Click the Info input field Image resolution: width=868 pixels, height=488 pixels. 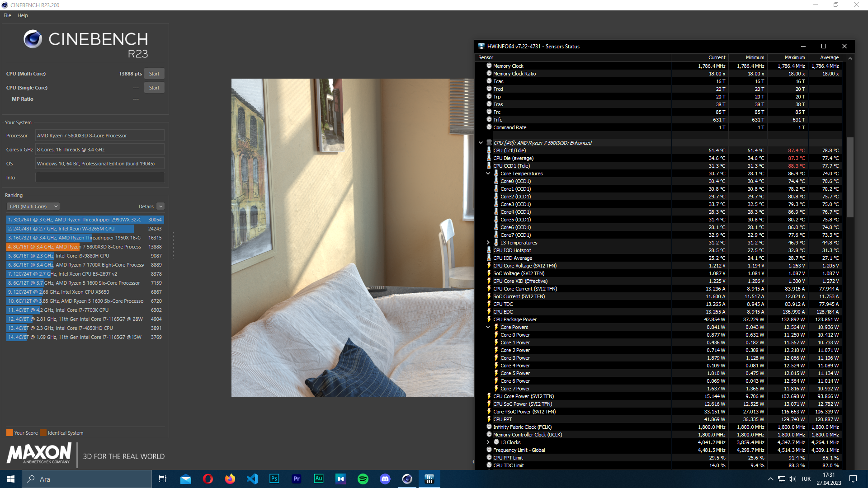(x=100, y=178)
